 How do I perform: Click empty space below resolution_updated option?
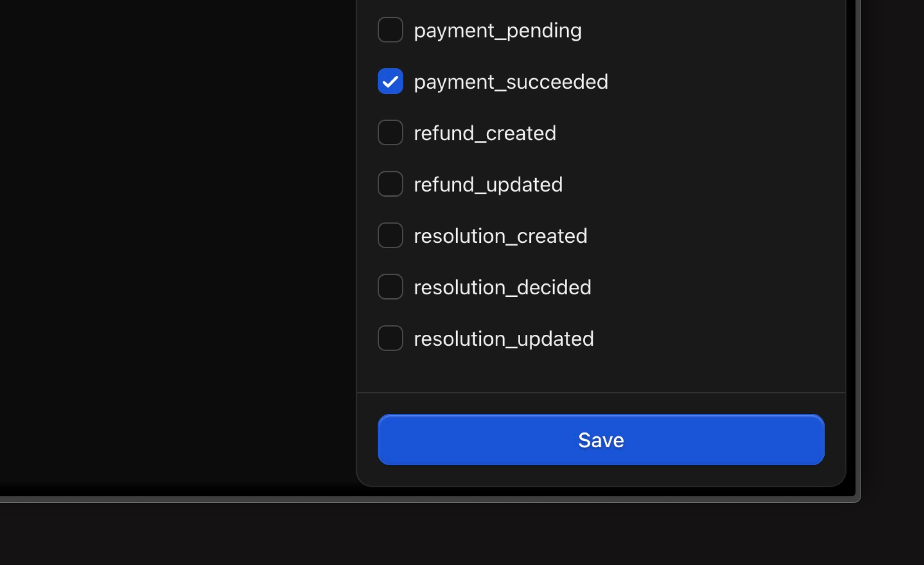(601, 372)
